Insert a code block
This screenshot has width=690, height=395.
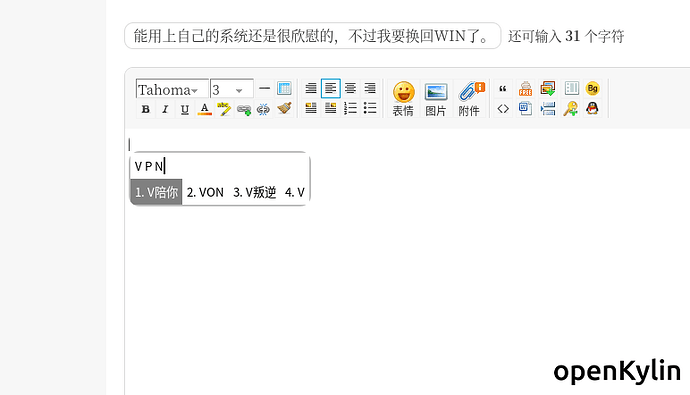[x=503, y=108]
